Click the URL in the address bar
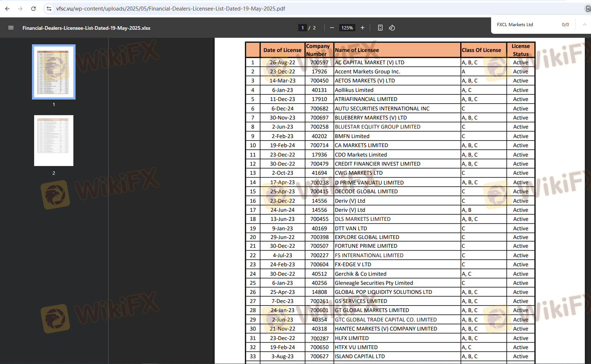The image size is (591, 364). pos(170,9)
